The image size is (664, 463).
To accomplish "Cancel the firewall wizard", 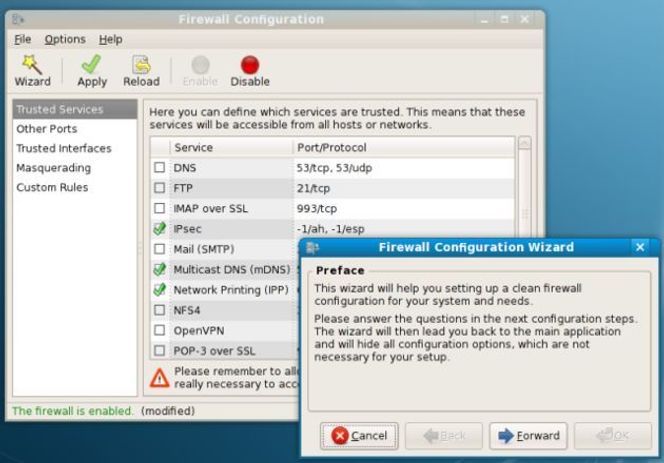I will click(359, 435).
